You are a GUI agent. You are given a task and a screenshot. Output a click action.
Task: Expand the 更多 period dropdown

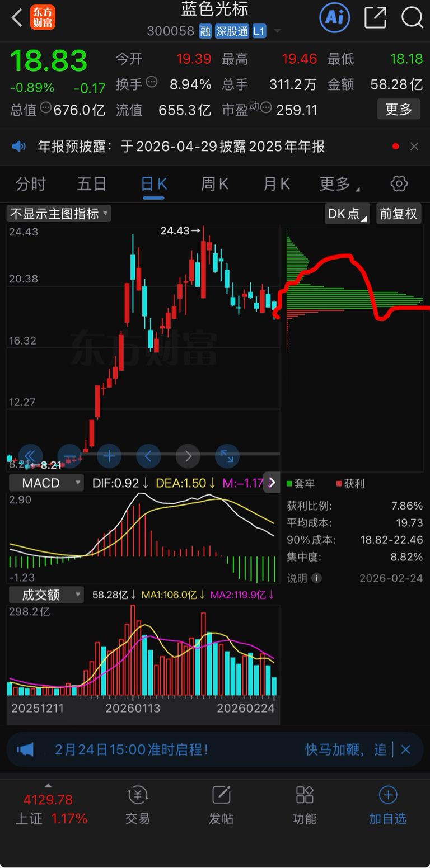[x=339, y=184]
